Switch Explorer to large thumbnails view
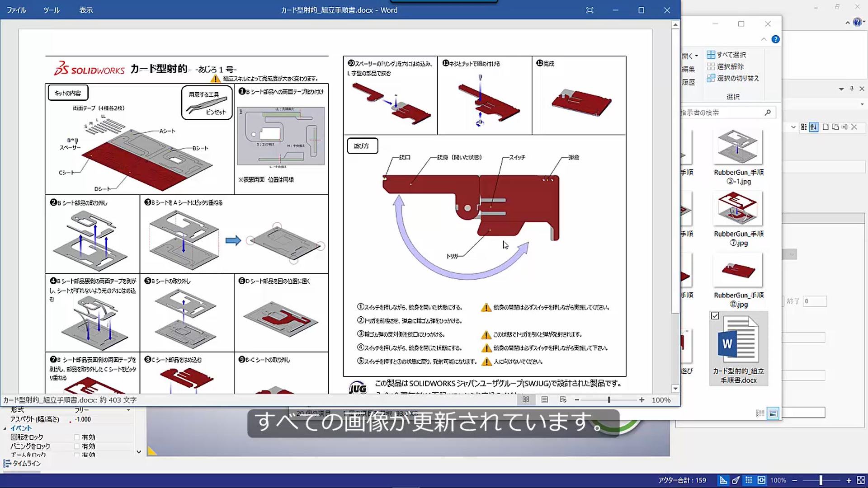The image size is (868, 488). tap(773, 413)
